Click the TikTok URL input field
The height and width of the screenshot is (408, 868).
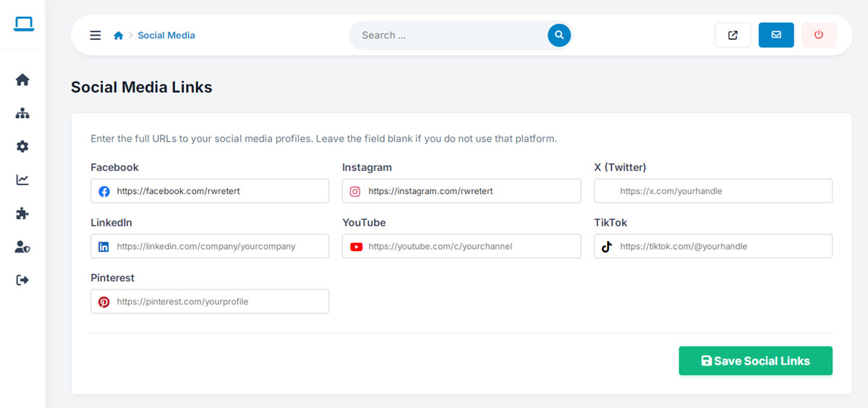[x=713, y=246]
